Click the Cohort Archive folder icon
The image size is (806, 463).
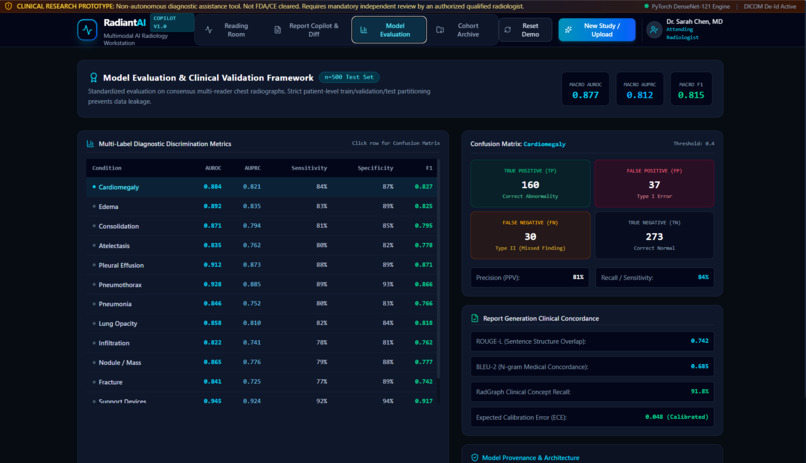click(x=440, y=30)
